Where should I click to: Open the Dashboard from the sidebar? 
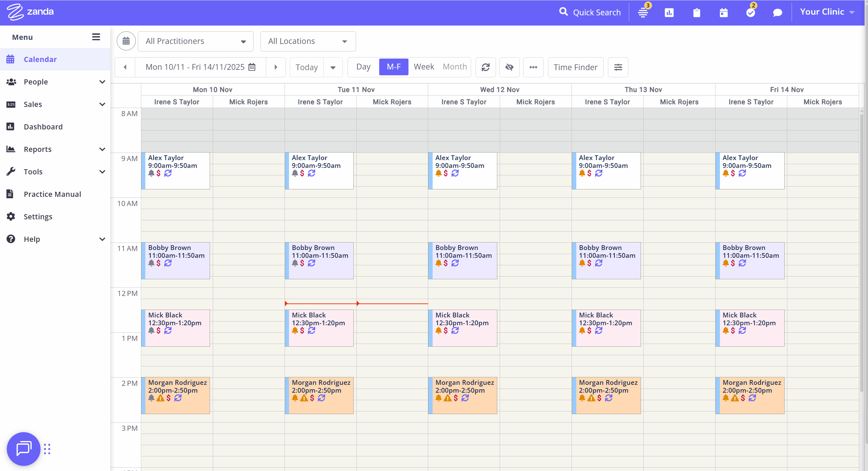point(44,126)
